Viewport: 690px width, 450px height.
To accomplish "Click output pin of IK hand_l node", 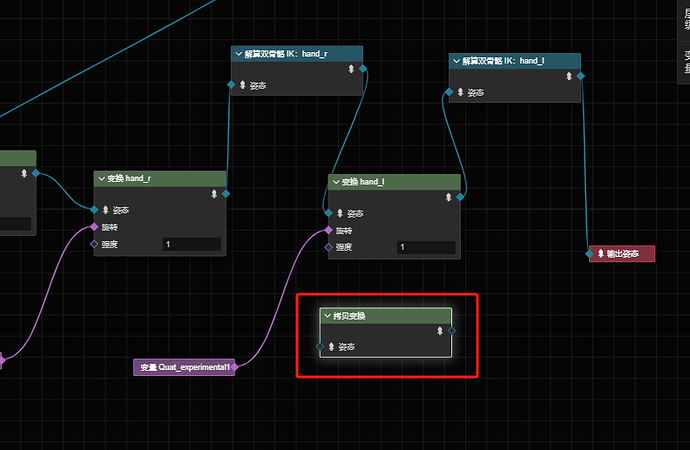I will (x=581, y=76).
